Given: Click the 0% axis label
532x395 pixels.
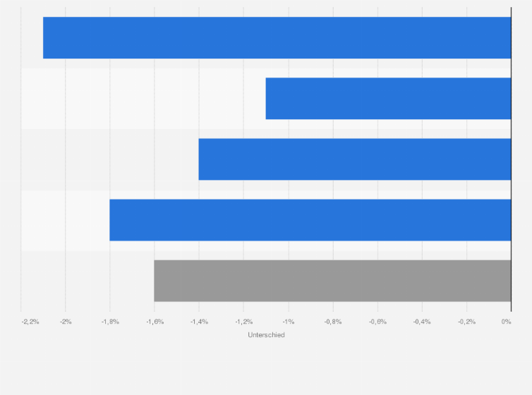Looking at the screenshot, I should pos(506,322).
